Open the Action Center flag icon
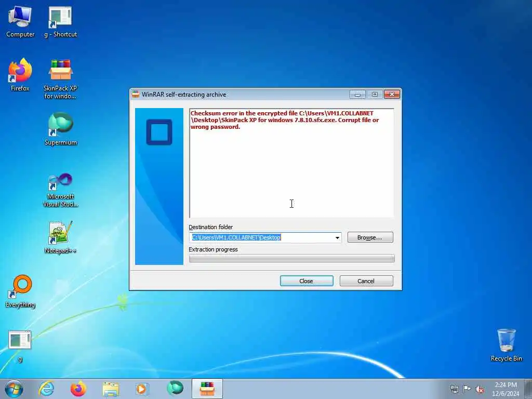Viewport: 532px width, 399px height. 467,389
